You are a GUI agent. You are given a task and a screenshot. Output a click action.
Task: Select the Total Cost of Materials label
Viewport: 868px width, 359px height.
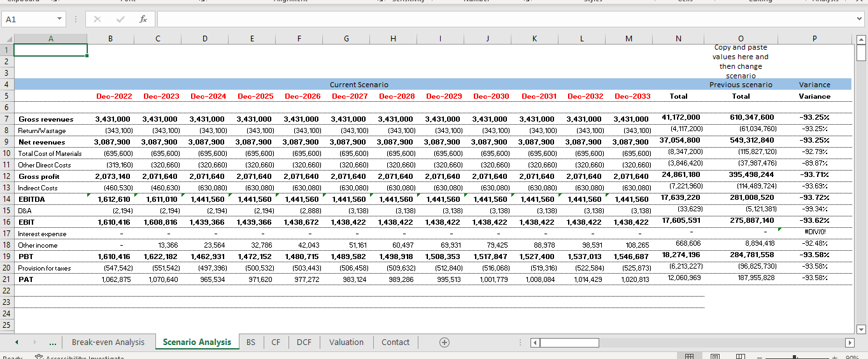(50, 153)
